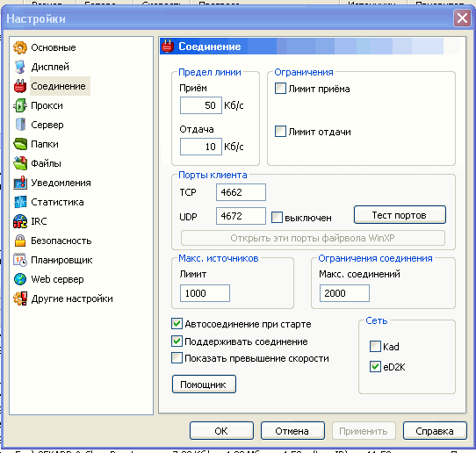
Task: Launch the Помощник wizard button
Action: coord(204,385)
